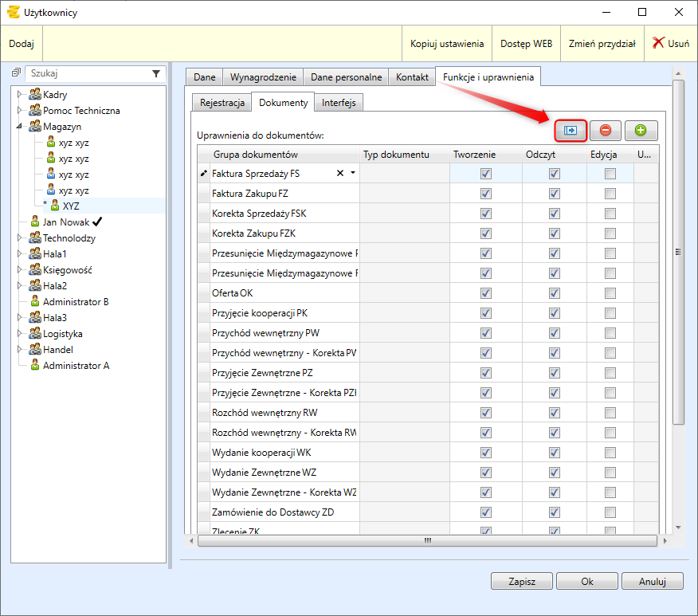Switch to the Wynagrodzenie tab

262,77
